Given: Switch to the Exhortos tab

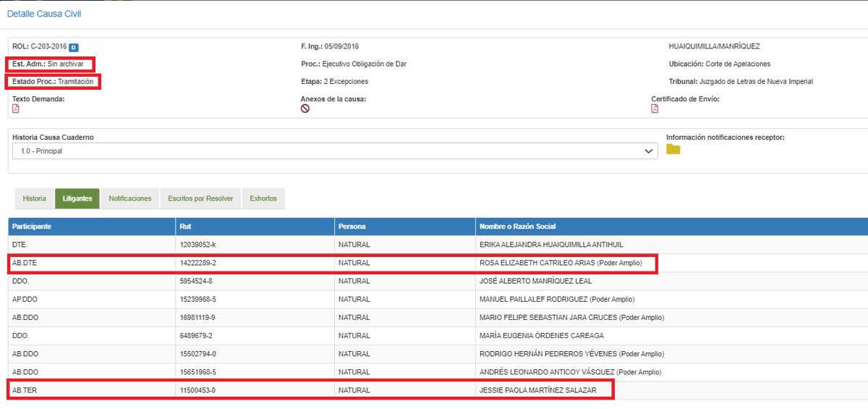Looking at the screenshot, I should 263,198.
